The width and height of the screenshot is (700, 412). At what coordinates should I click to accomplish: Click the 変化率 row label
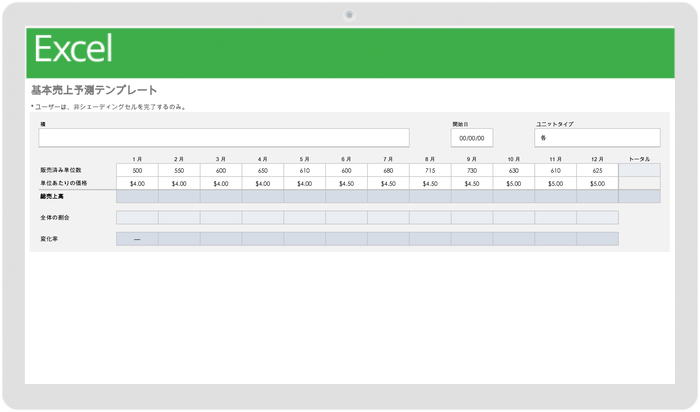(x=49, y=239)
